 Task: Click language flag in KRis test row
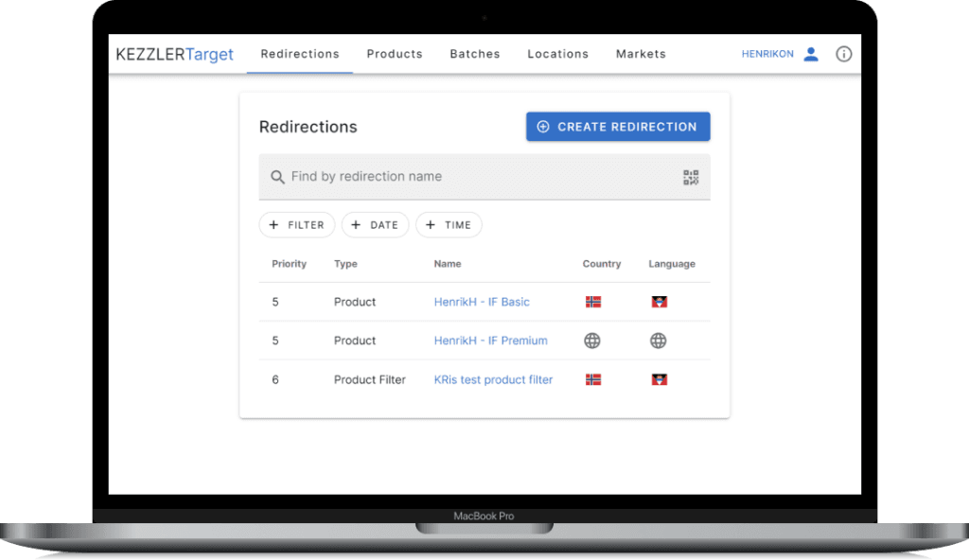point(659,379)
